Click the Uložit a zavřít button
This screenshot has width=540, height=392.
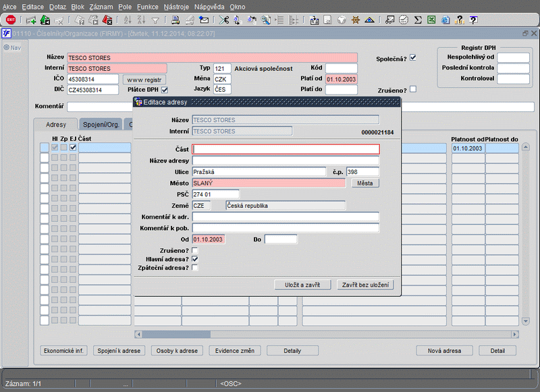tap(302, 285)
